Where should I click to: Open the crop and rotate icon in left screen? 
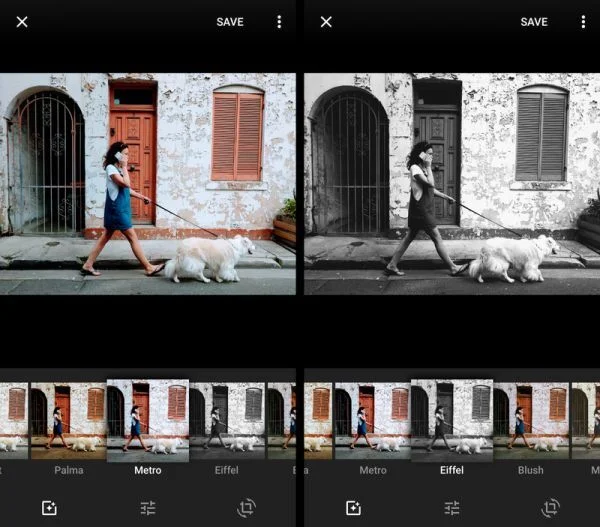[246, 508]
